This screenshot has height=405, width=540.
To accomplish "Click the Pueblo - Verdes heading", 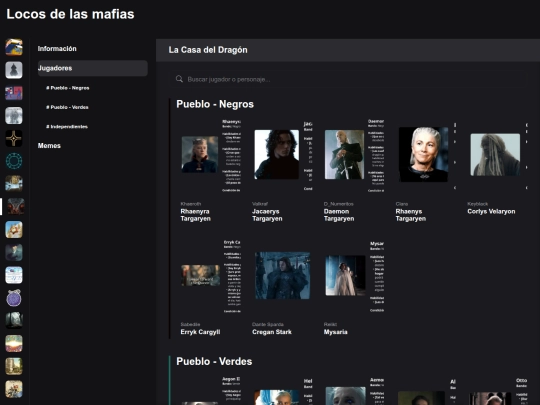I will (x=214, y=361).
